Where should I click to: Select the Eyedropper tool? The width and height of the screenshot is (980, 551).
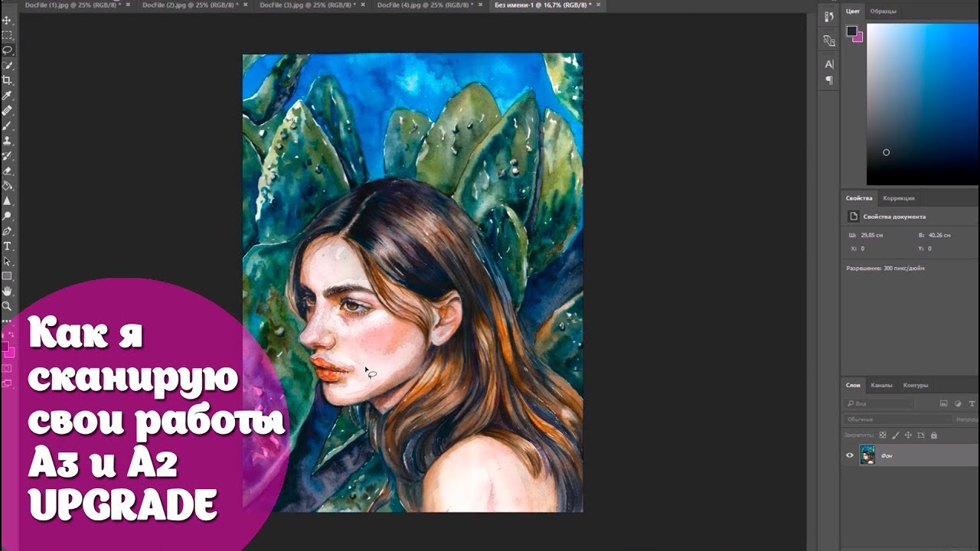click(x=7, y=95)
